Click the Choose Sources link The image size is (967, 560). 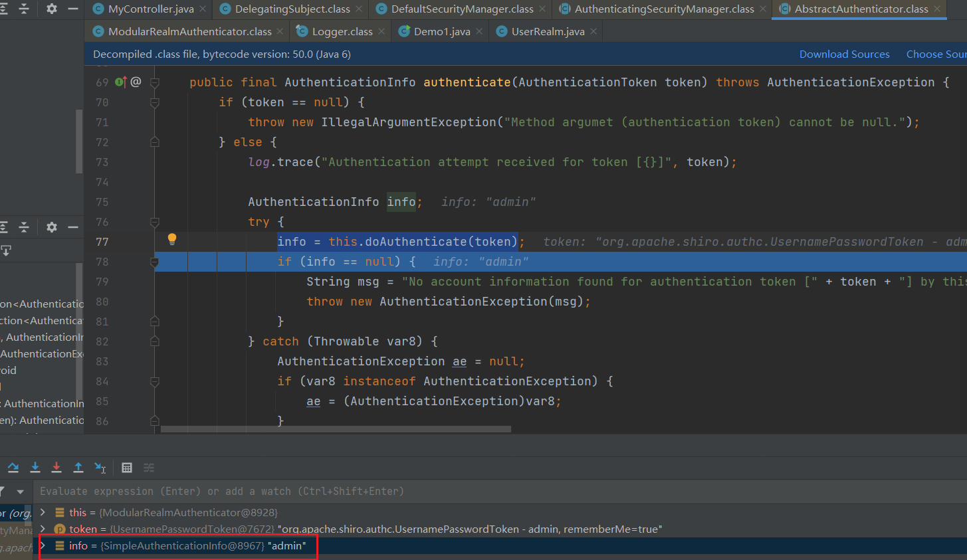point(936,54)
